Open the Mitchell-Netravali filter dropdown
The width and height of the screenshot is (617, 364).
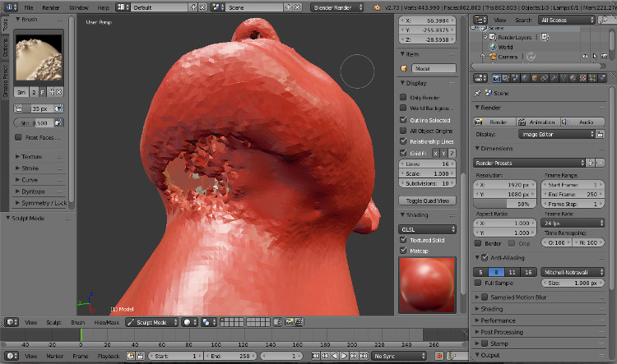pos(573,272)
